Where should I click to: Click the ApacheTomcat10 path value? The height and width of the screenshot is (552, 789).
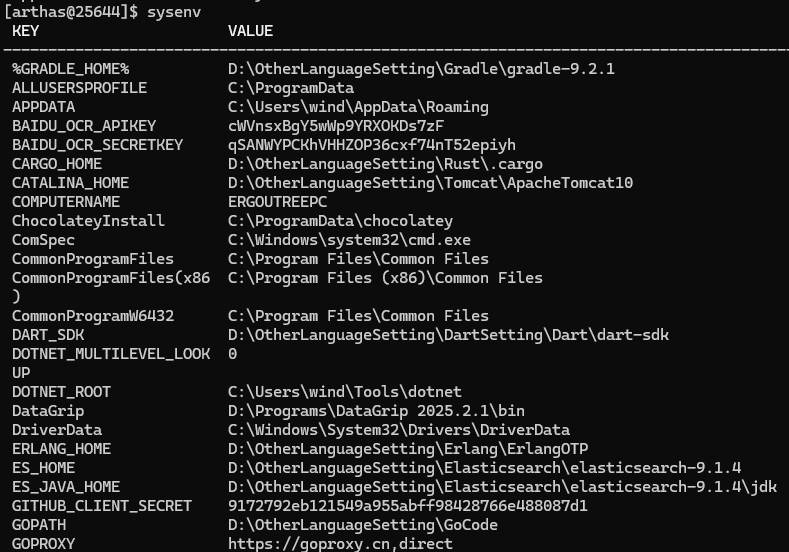tap(430, 183)
